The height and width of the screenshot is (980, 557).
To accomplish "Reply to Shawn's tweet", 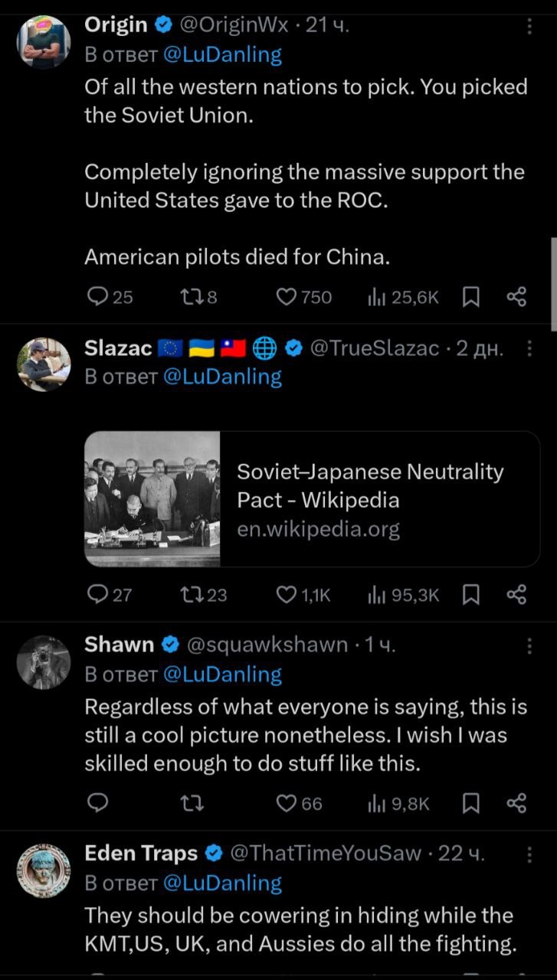I will point(97,803).
